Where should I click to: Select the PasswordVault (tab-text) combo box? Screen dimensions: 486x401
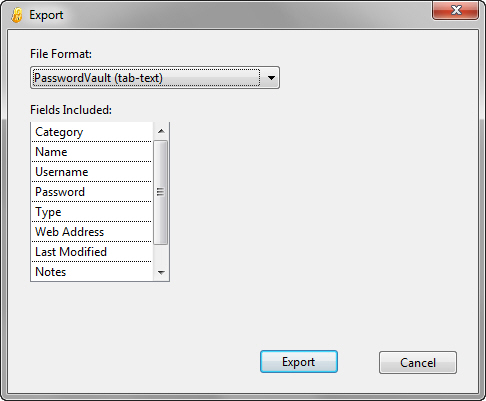coord(155,78)
